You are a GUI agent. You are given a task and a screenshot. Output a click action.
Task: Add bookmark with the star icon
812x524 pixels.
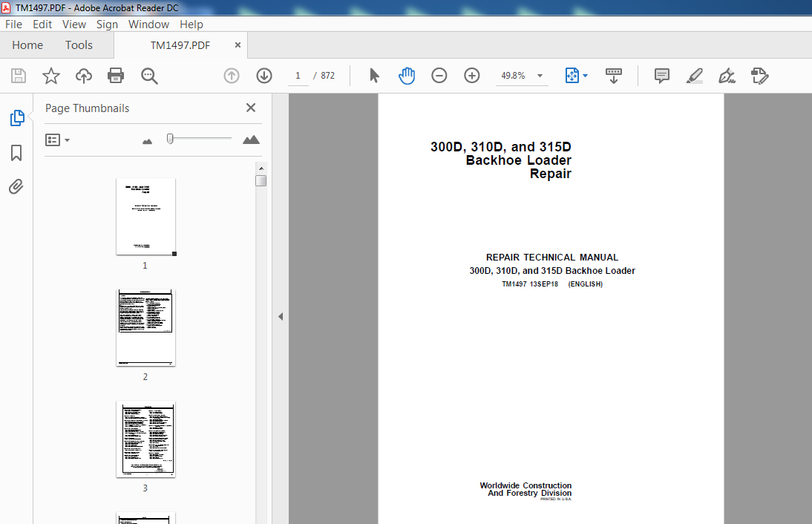[x=50, y=76]
